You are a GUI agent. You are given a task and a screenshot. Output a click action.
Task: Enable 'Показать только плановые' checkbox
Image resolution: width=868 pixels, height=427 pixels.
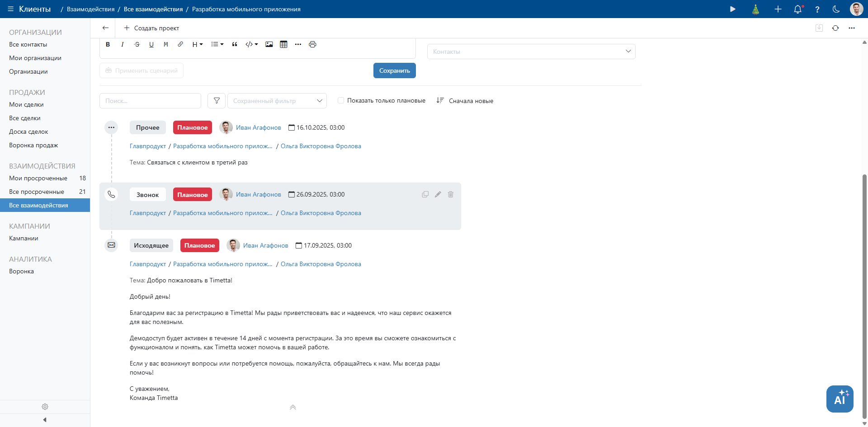340,100
